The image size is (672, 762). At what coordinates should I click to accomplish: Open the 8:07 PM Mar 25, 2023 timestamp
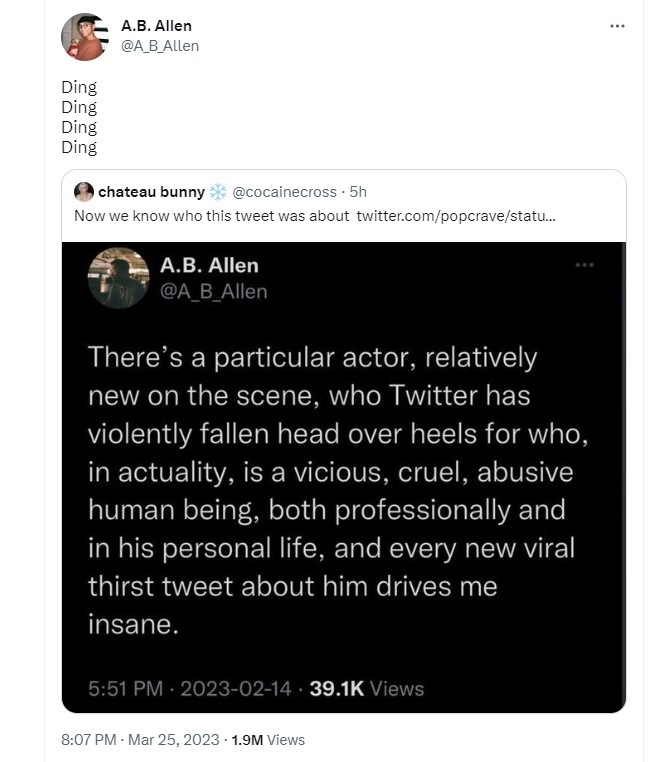(x=139, y=740)
